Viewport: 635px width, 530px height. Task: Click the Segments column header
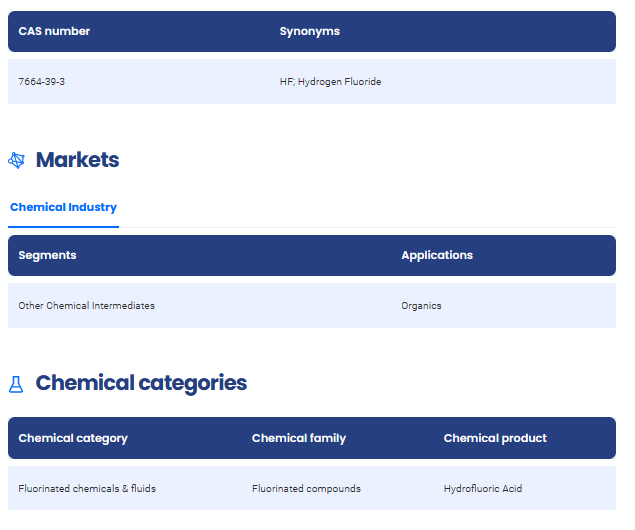[x=47, y=255]
